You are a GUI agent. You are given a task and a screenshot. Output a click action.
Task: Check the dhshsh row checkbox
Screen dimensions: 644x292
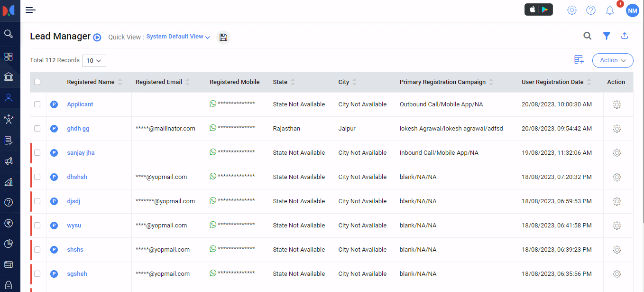37,177
